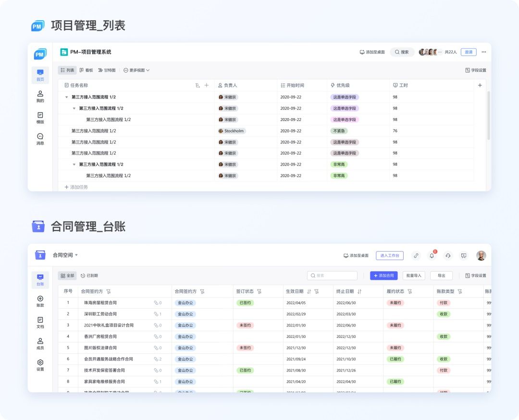The width and height of the screenshot is (519, 420).
Task: Click the project list vertical scrollbar
Action: coord(489,115)
